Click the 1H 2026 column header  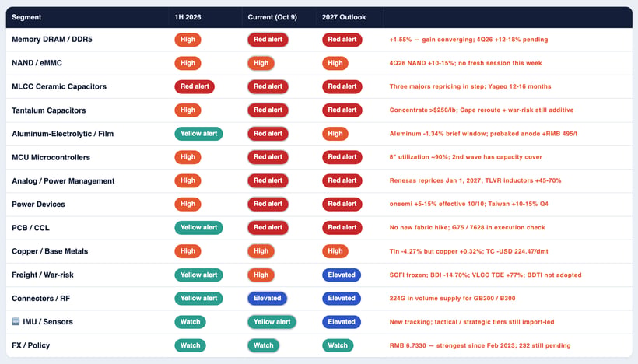[188, 17]
